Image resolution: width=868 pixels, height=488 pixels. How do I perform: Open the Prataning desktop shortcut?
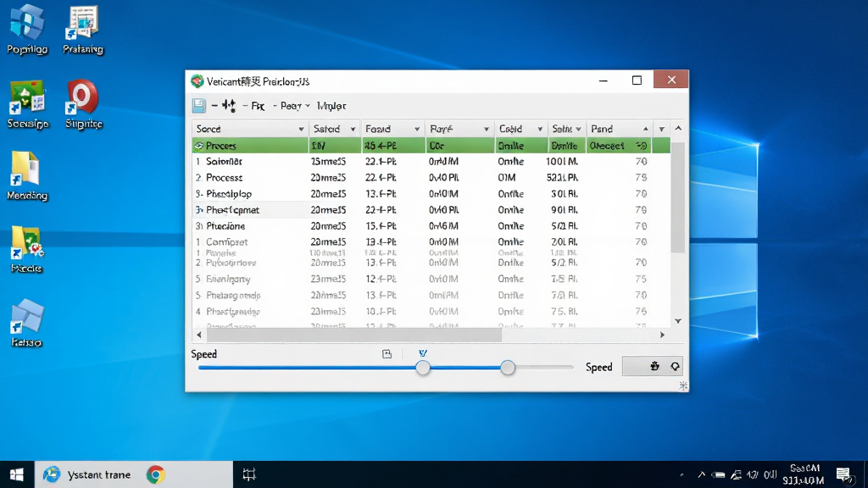(83, 30)
